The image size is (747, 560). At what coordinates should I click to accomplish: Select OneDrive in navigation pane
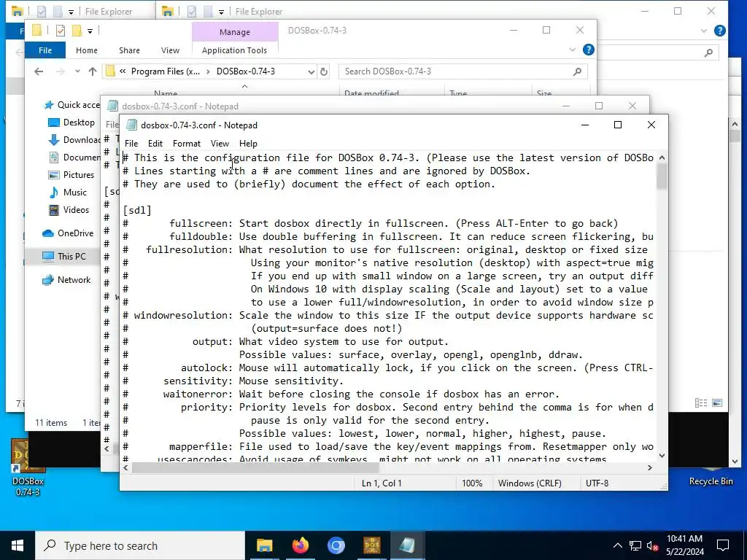(x=68, y=233)
